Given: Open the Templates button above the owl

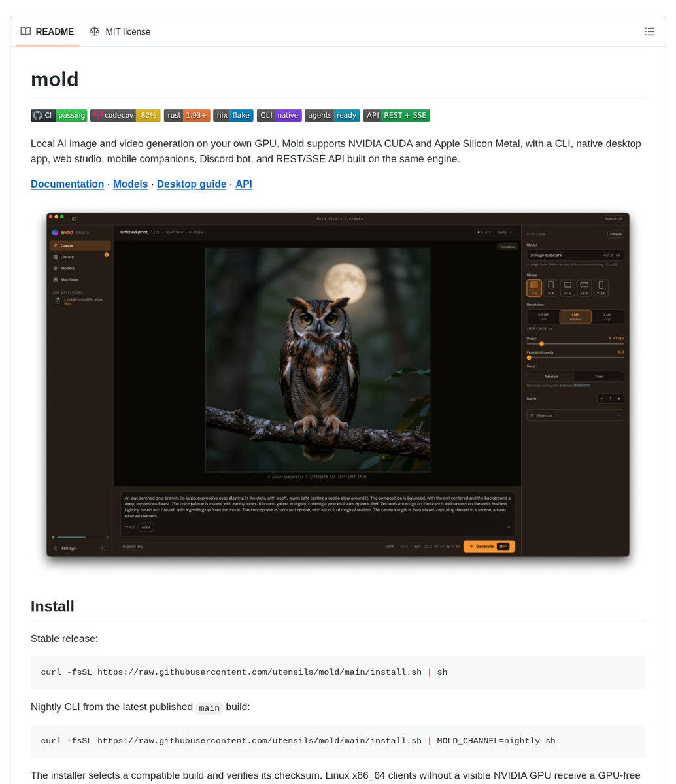Looking at the screenshot, I should tap(507, 247).
